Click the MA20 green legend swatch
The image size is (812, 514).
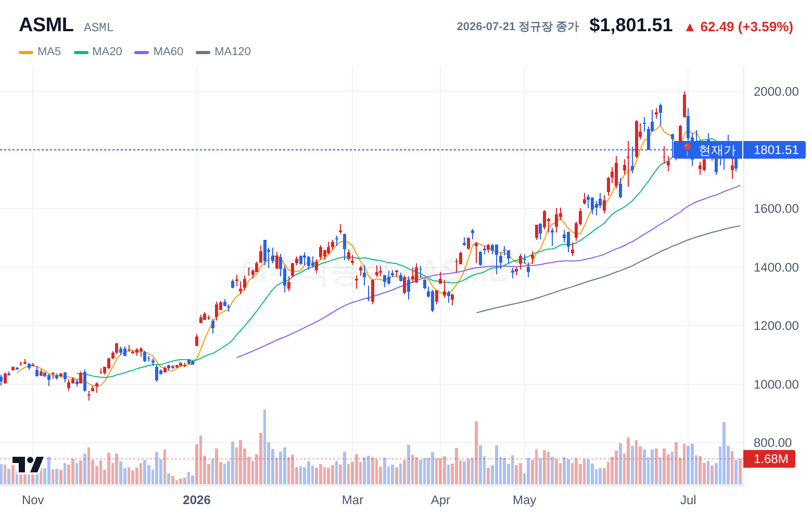click(81, 52)
